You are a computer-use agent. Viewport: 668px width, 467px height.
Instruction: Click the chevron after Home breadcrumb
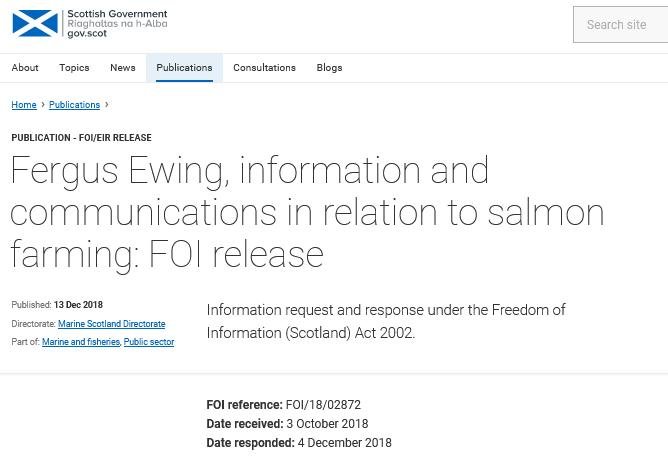[43, 105]
